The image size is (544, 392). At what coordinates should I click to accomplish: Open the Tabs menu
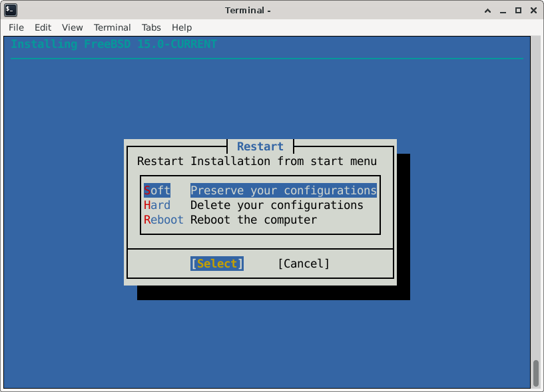[151, 27]
